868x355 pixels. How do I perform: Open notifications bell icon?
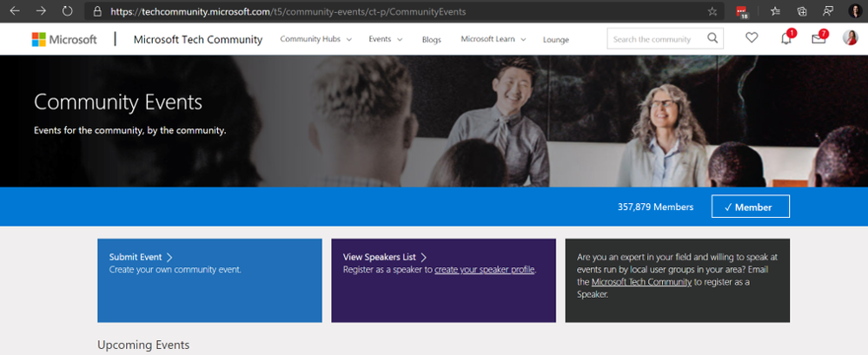pos(785,39)
